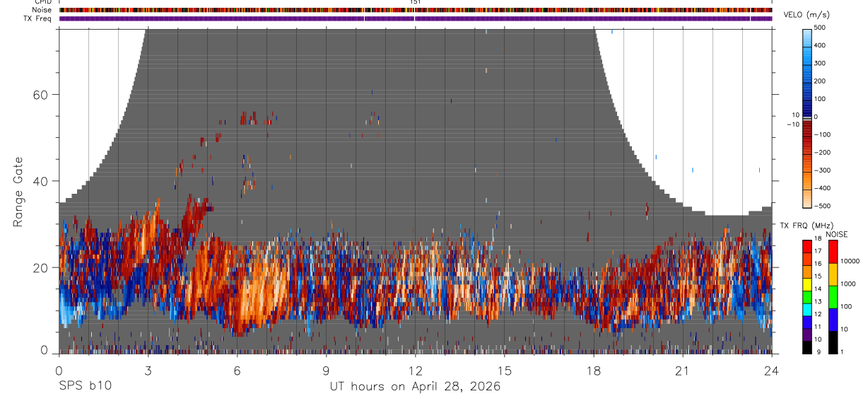Screen dimensions: 868x401
Task: Pick the dark red segment of velocity colorbar
Action: [x=807, y=129]
